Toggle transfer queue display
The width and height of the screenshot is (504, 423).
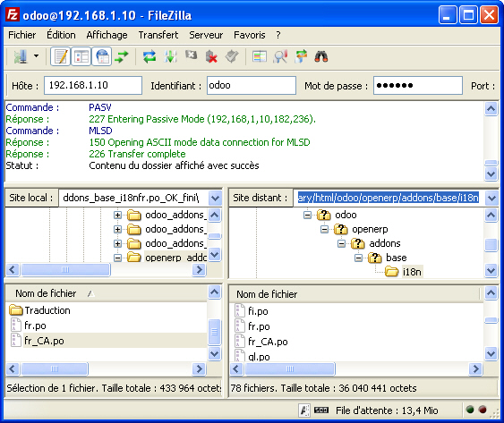(122, 57)
